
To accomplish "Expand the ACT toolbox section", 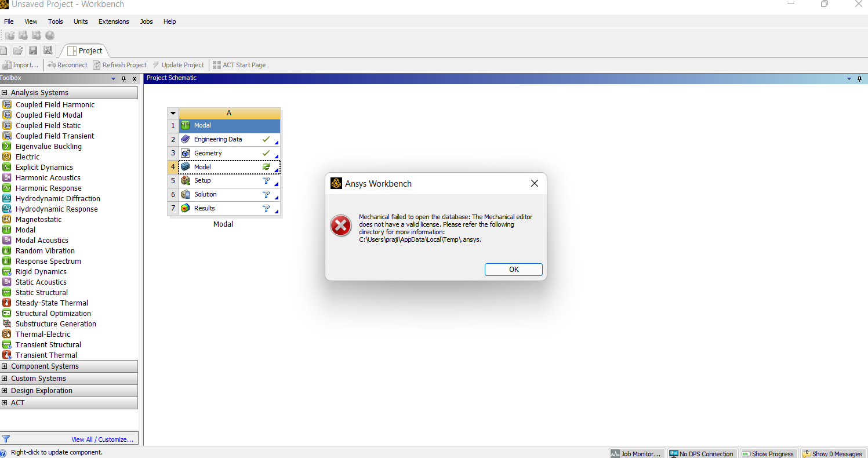I will click(x=5, y=403).
